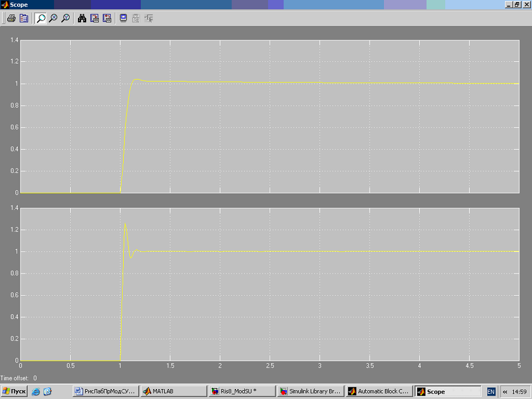Image resolution: width=532 pixels, height=399 pixels.
Task: Open the Пуск start menu
Action: (x=14, y=391)
